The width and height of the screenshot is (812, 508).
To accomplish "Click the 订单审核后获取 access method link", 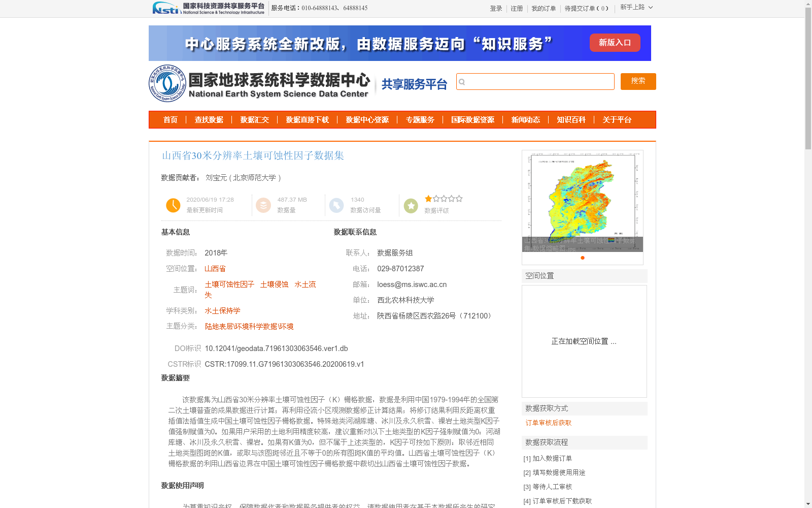I will pos(549,423).
